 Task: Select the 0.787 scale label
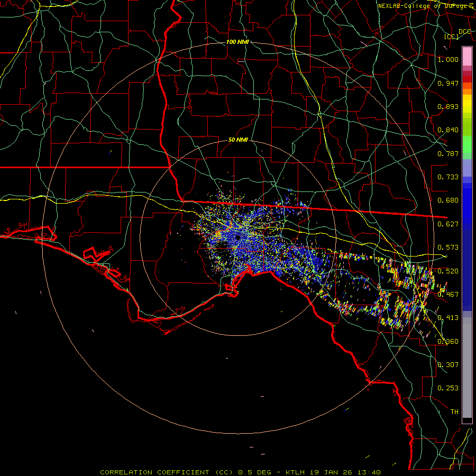(448, 153)
